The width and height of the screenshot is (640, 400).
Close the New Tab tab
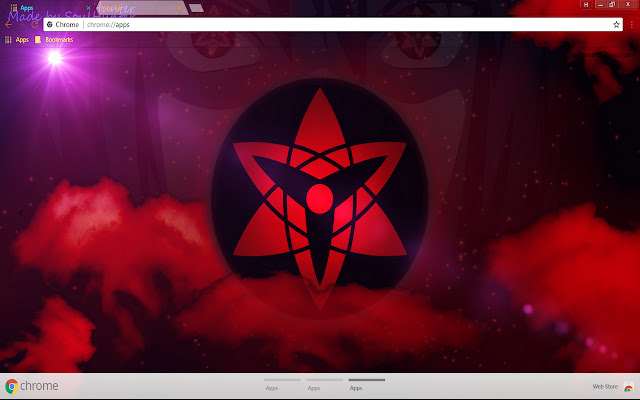179,8
